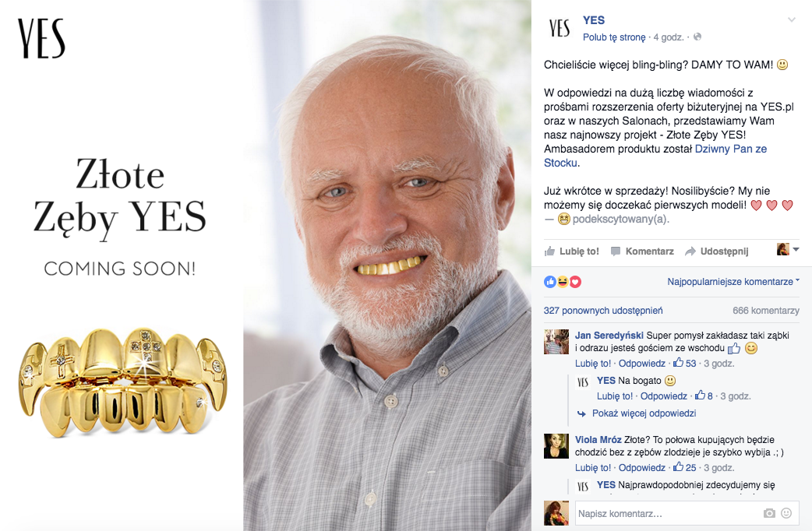
Task: Click the laughing Haha reaction icon
Action: tap(563, 282)
